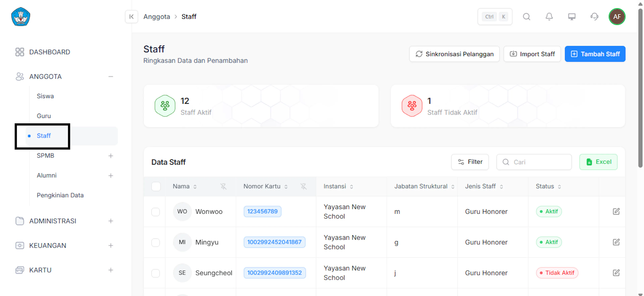Expand the Keuangan menu
644x296 pixels.
tap(111, 245)
